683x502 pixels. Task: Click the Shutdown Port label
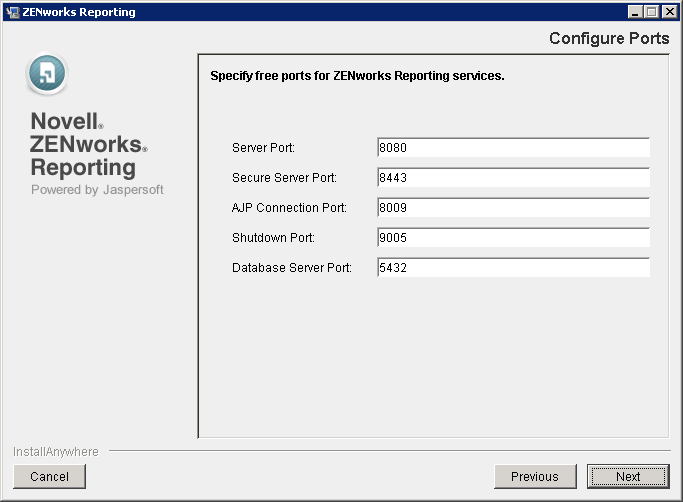pos(273,238)
